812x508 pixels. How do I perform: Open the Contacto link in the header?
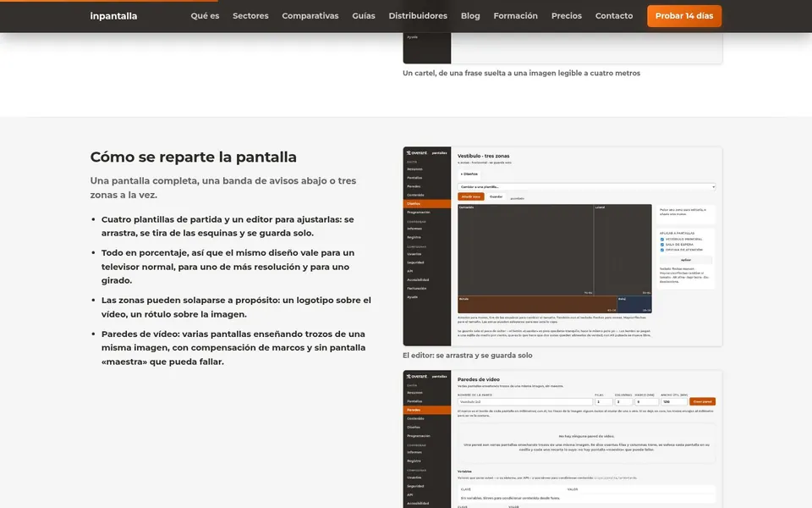pos(614,16)
